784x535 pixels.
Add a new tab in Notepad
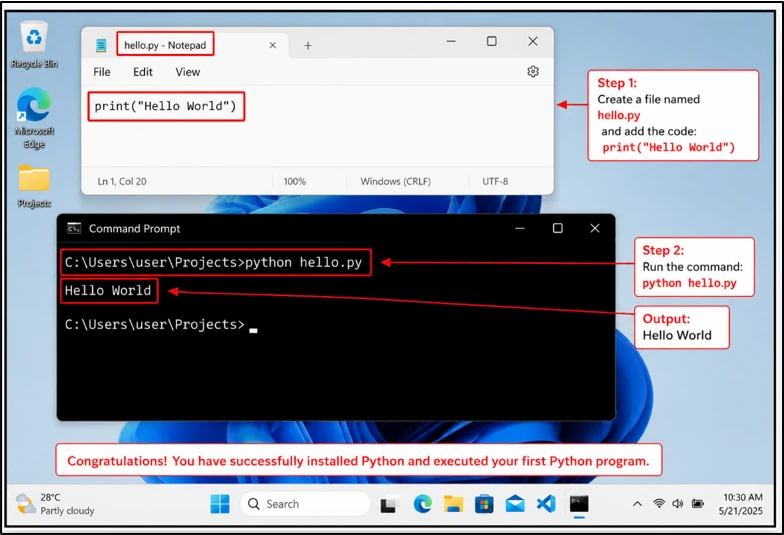click(308, 46)
